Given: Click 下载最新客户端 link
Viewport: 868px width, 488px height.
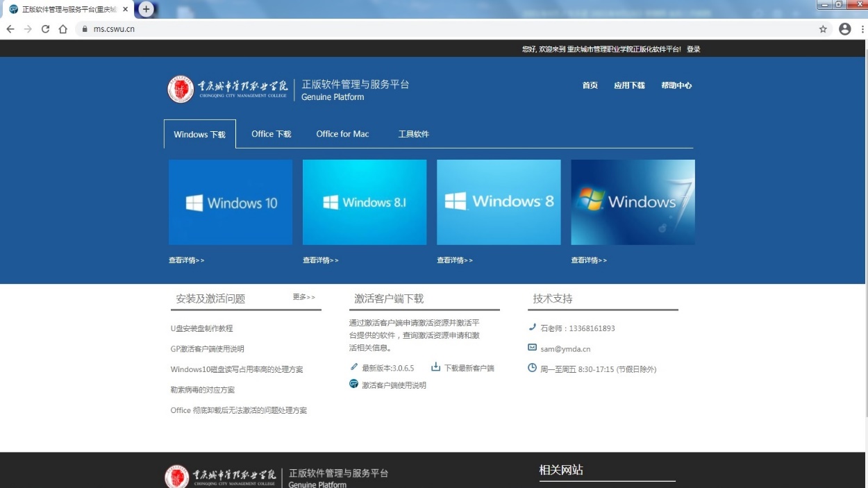Looking at the screenshot, I should pyautogui.click(x=469, y=369).
